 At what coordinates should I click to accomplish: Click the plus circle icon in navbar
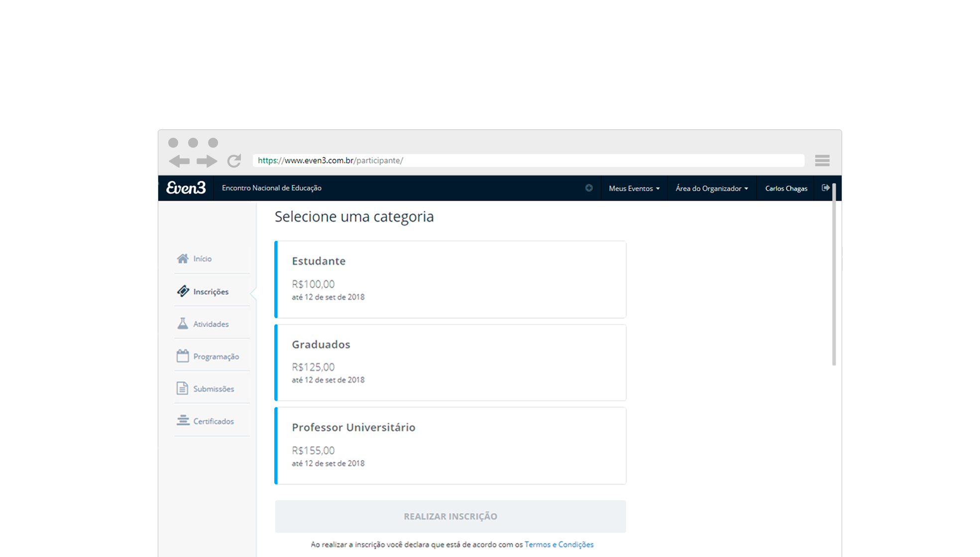pyautogui.click(x=589, y=188)
